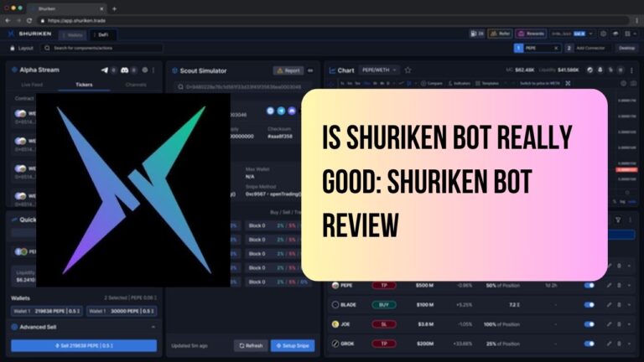Switch to the Channels tab

pyautogui.click(x=136, y=85)
